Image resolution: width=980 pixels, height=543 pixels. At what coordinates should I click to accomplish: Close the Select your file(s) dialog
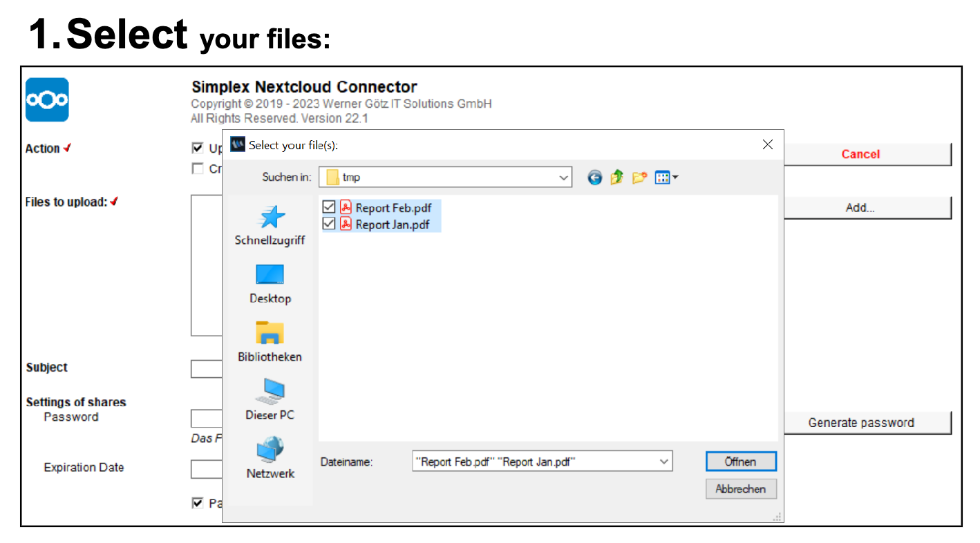click(767, 144)
